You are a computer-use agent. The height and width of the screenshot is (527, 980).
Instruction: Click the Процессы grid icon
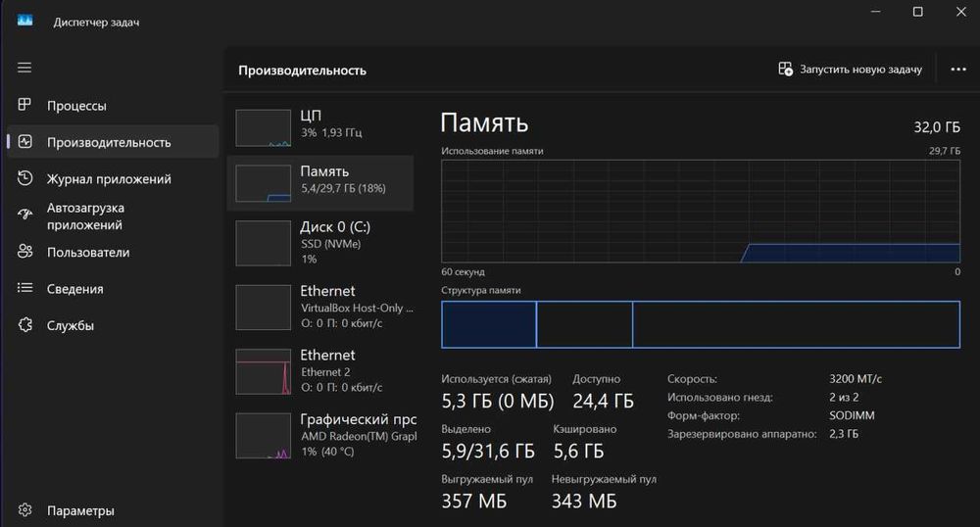tap(24, 105)
